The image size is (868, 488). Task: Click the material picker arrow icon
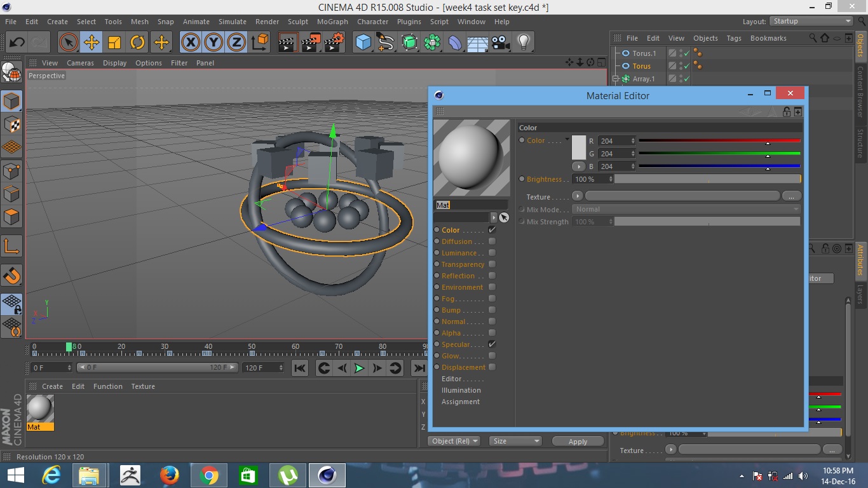pos(504,217)
